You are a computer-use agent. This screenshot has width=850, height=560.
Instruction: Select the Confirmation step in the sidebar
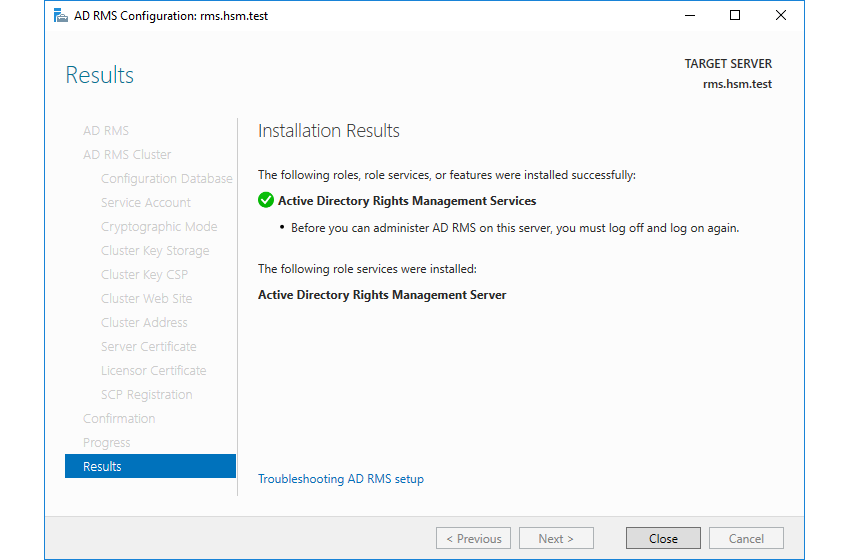(119, 419)
